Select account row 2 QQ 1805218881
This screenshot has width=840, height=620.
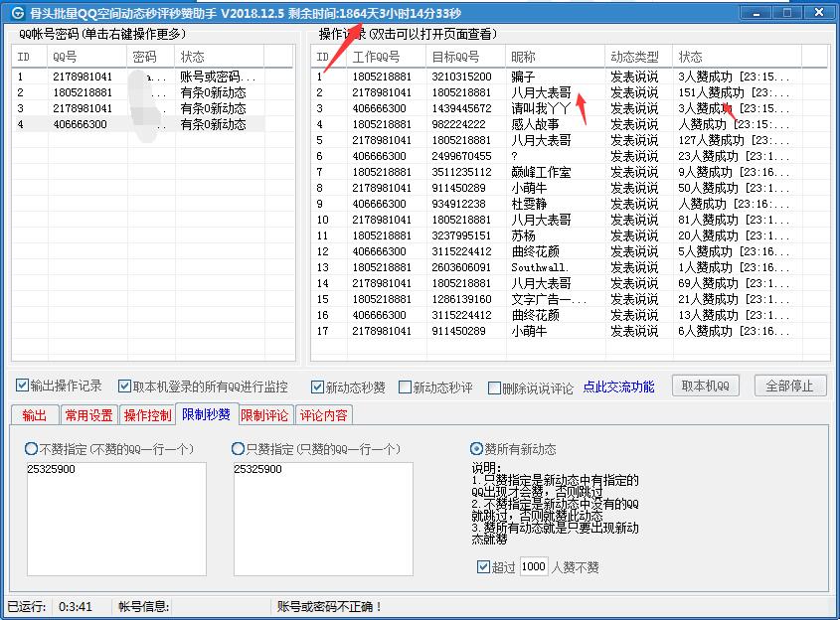(139, 92)
